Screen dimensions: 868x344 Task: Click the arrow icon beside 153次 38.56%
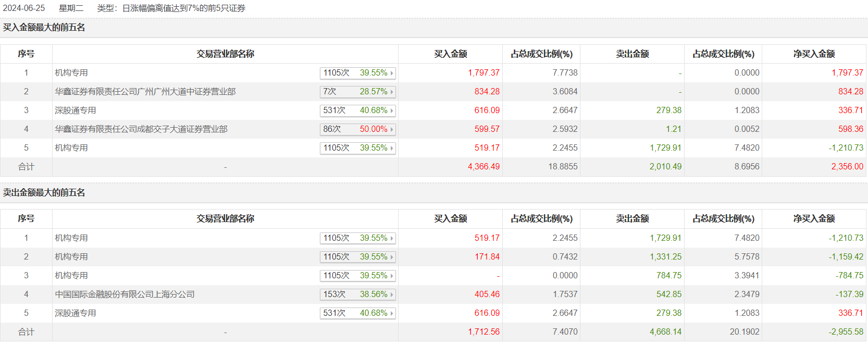(392, 294)
